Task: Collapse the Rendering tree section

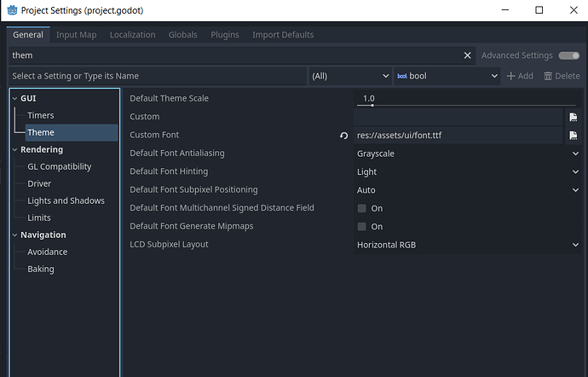Action: pyautogui.click(x=14, y=150)
